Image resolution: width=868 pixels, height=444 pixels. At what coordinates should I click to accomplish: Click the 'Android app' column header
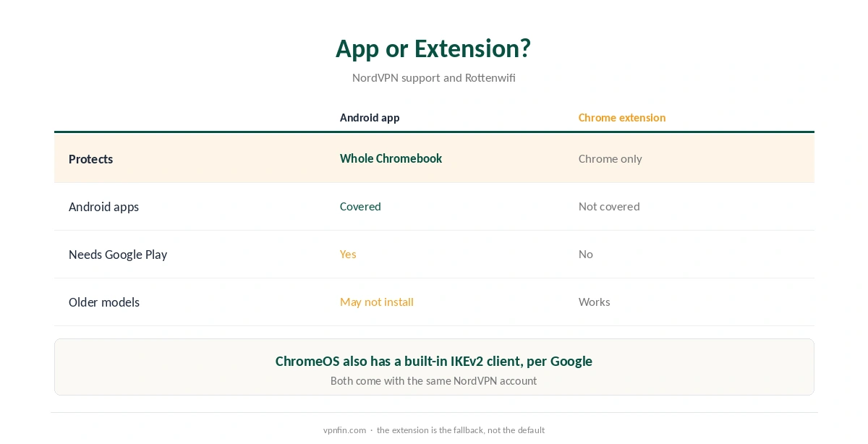tap(370, 117)
